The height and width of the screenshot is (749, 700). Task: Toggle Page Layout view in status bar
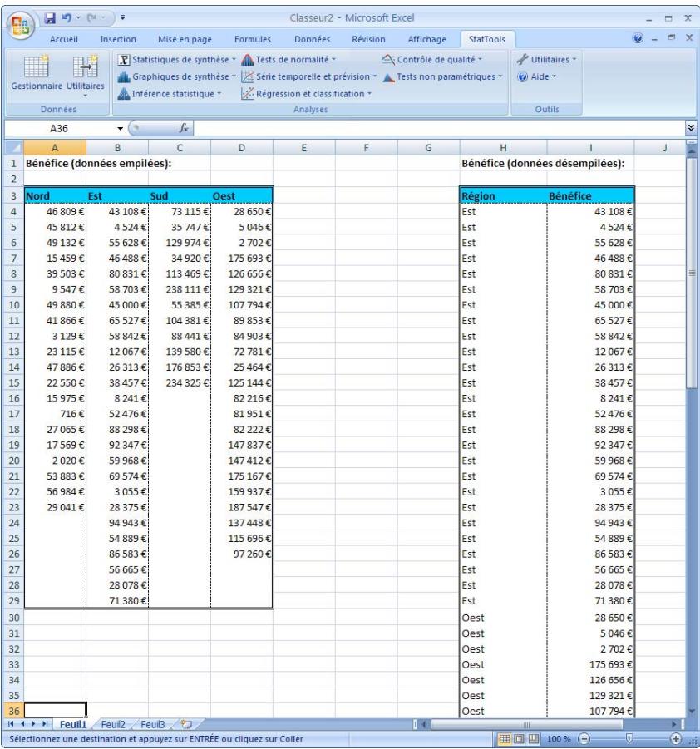(x=518, y=738)
